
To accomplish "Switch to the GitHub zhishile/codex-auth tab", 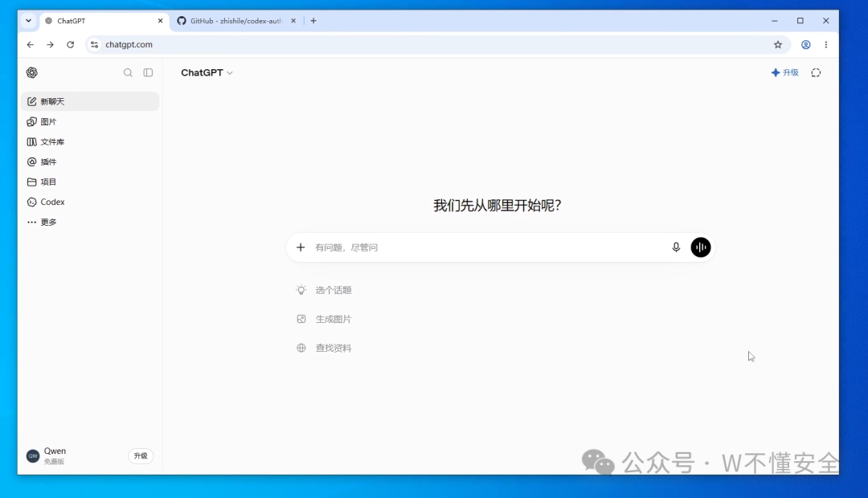I will tap(237, 21).
